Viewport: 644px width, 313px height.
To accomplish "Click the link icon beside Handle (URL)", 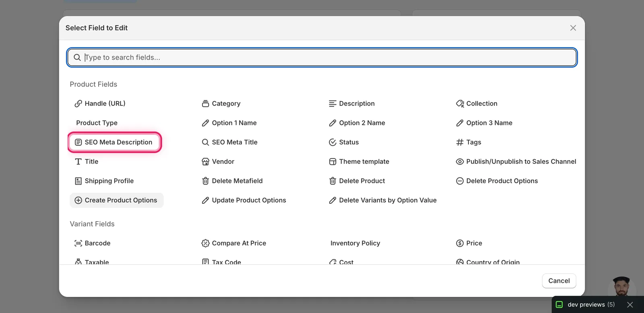I will (78, 104).
